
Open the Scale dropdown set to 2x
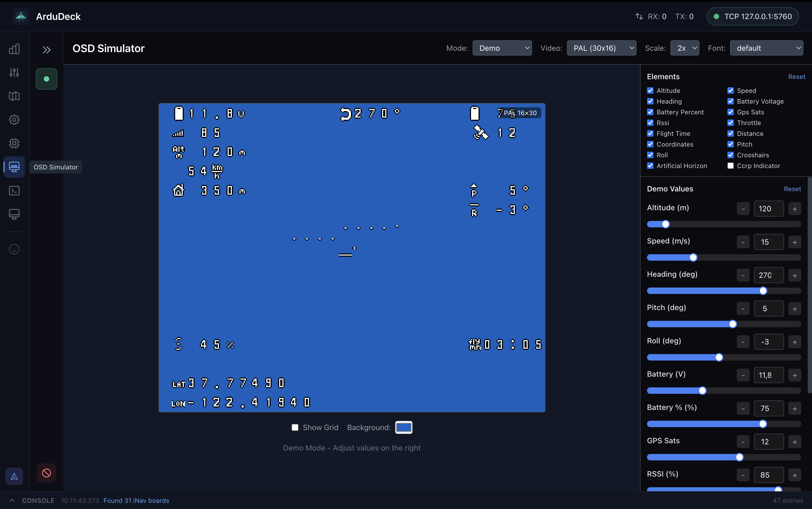coord(685,48)
